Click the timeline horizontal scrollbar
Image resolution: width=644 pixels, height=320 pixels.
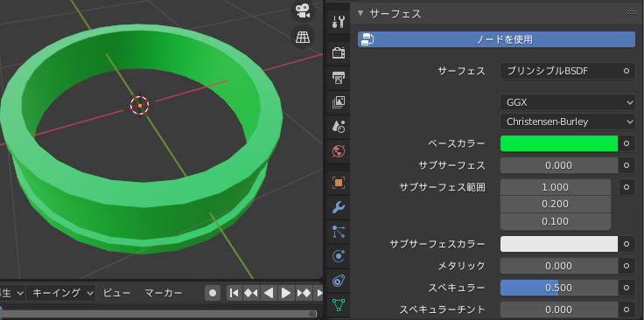pyautogui.click(x=158, y=314)
